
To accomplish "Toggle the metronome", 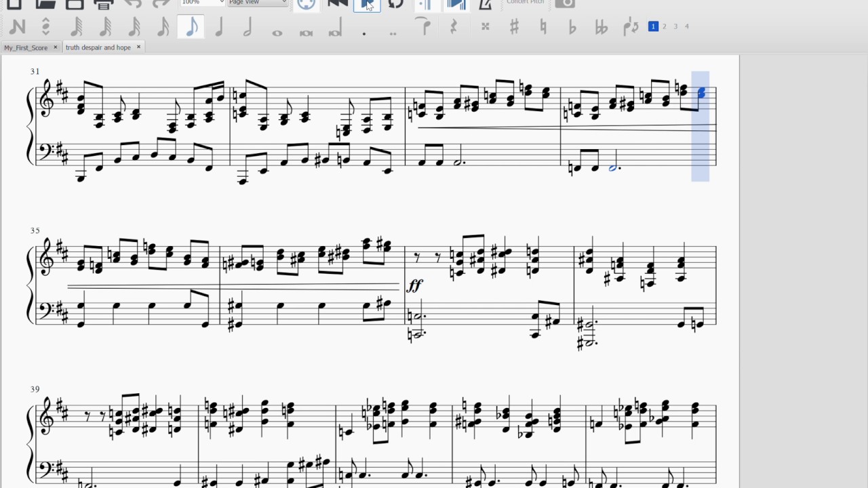I will (486, 3).
